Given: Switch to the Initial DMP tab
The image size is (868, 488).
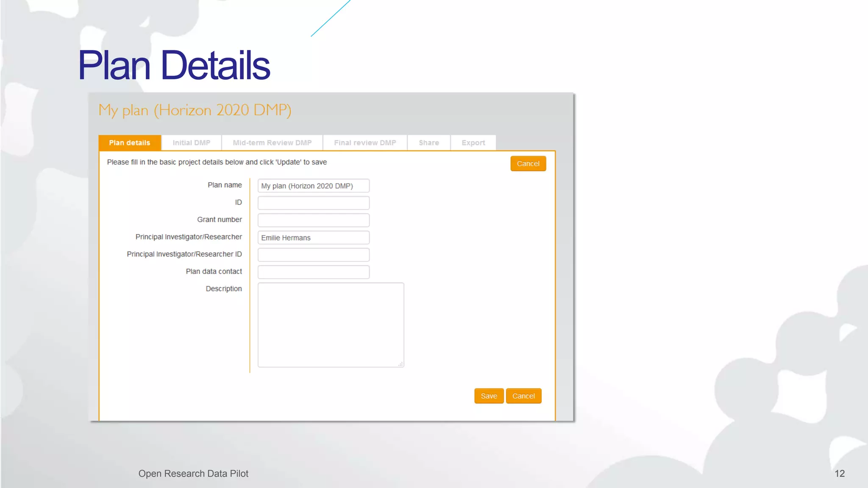Looking at the screenshot, I should (191, 143).
